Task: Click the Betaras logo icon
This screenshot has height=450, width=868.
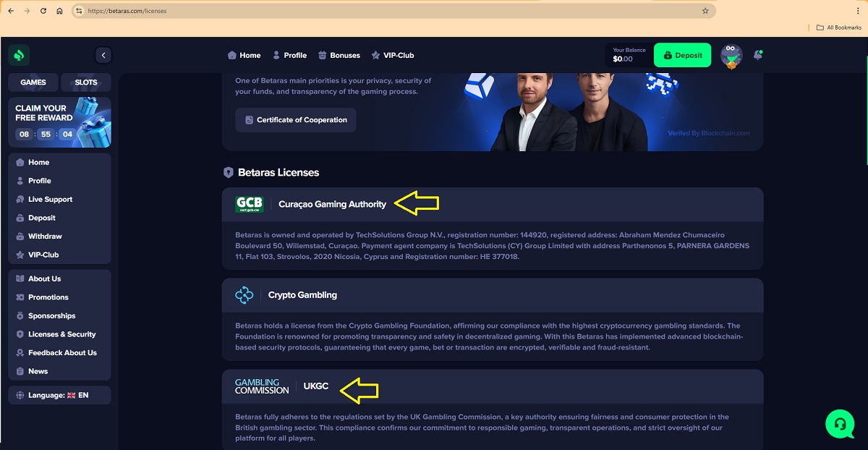Action: click(20, 55)
